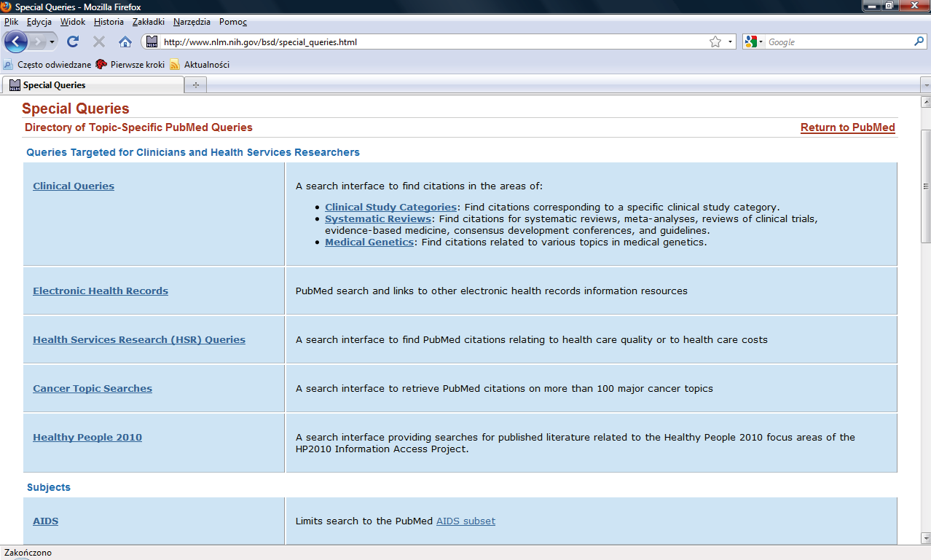Click the NLM site favicon in address bar
The width and height of the screenshot is (931, 560).
point(151,42)
